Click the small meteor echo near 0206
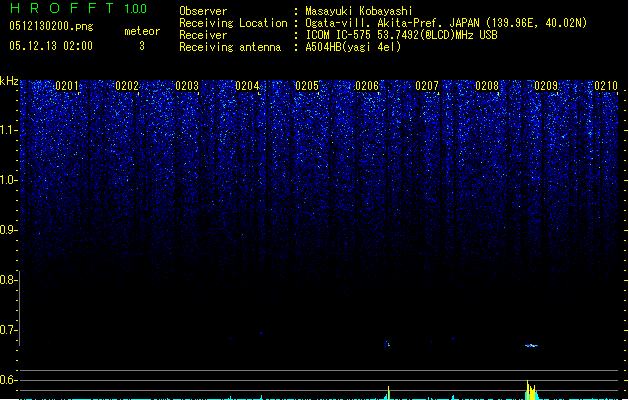This screenshot has width=629, height=400. pyautogui.click(x=388, y=344)
